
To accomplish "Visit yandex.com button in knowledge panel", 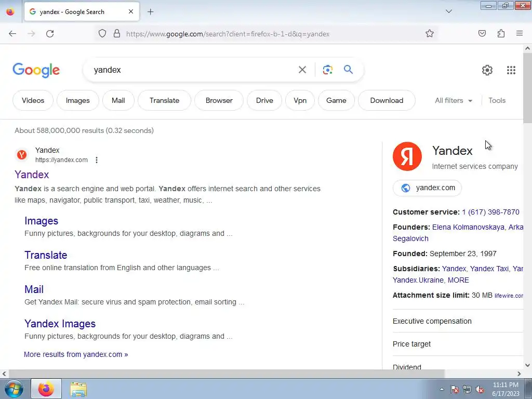I will point(427,188).
